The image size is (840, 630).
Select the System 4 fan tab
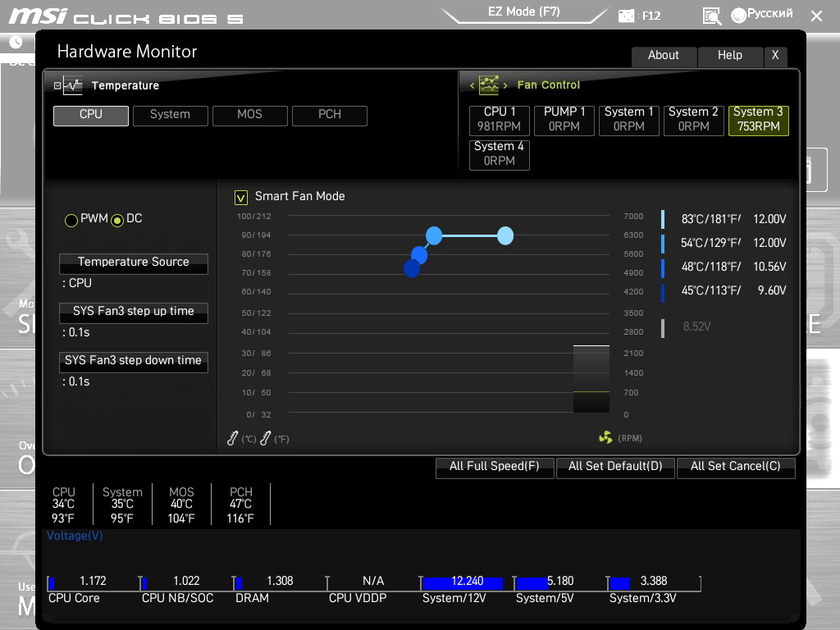pyautogui.click(x=500, y=155)
